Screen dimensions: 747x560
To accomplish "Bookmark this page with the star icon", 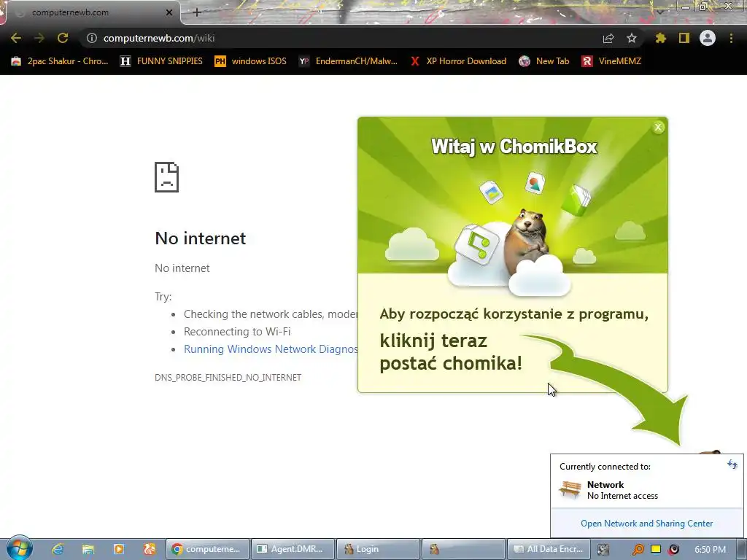I will (631, 38).
